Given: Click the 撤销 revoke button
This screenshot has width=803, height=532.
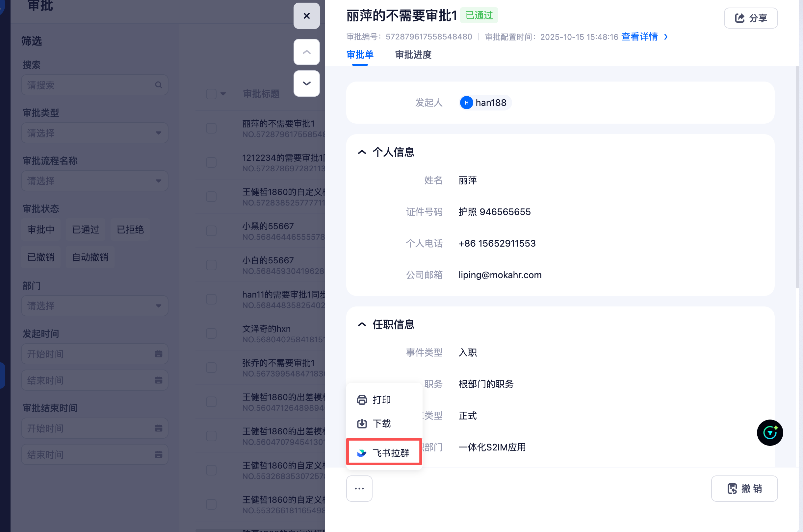Looking at the screenshot, I should coord(744,488).
